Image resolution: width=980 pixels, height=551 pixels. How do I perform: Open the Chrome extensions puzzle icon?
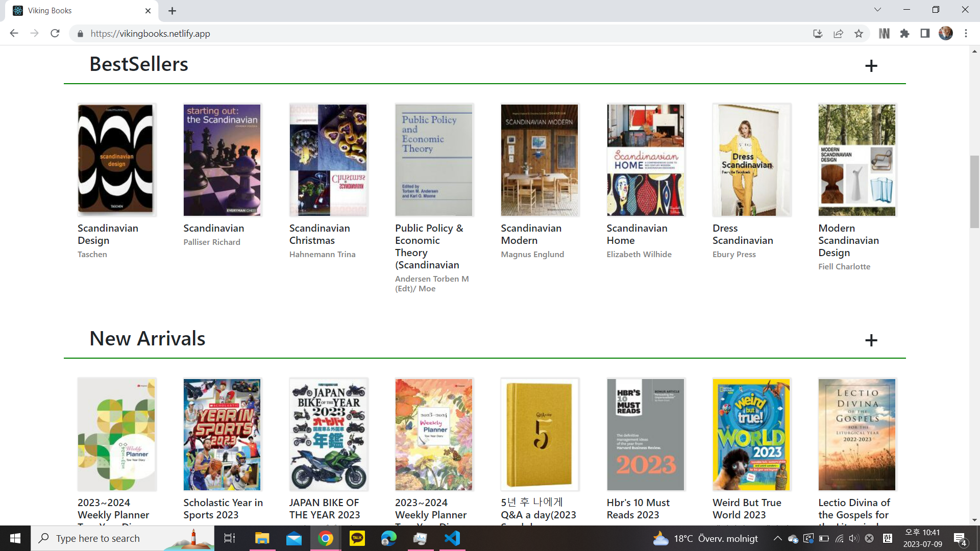click(x=904, y=34)
